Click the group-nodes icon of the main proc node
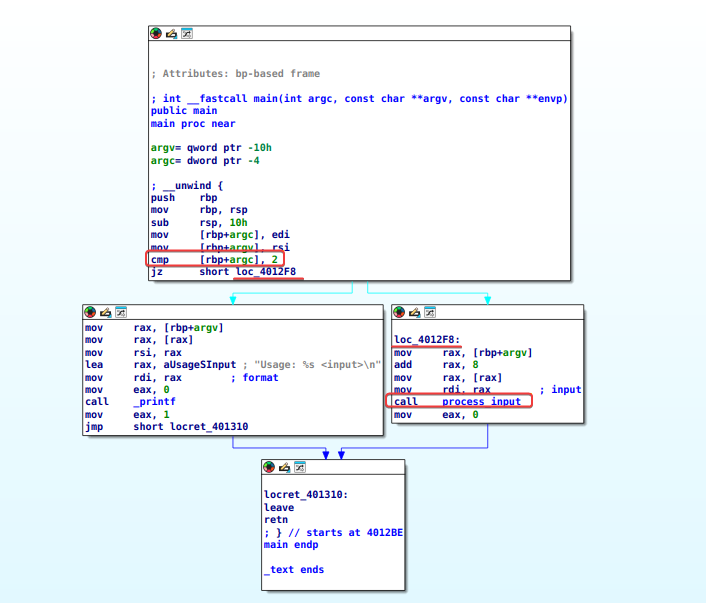The width and height of the screenshot is (706, 603). [187, 33]
